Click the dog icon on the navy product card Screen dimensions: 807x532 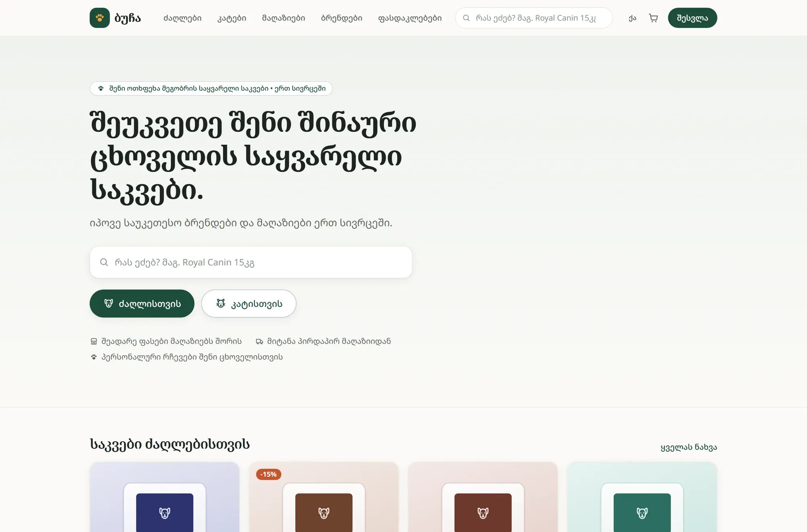pyautogui.click(x=165, y=513)
